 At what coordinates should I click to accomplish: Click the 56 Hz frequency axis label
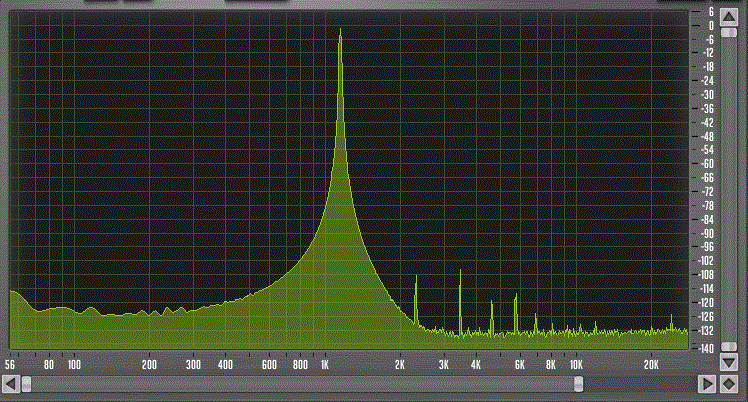[10, 365]
